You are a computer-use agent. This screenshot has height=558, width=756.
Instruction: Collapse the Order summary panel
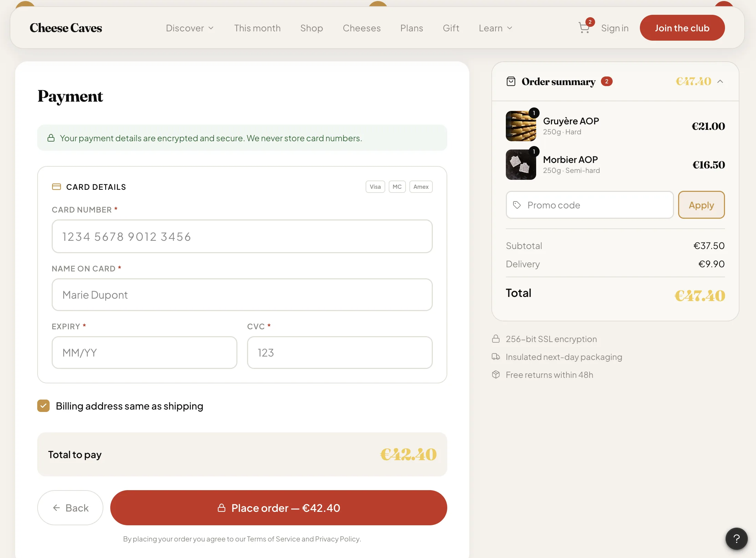(x=720, y=81)
